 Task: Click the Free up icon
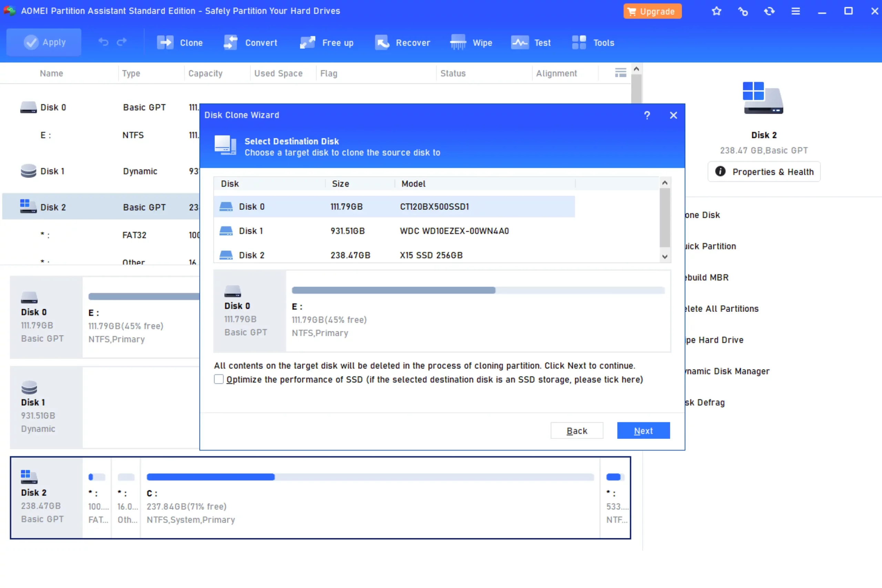click(308, 42)
